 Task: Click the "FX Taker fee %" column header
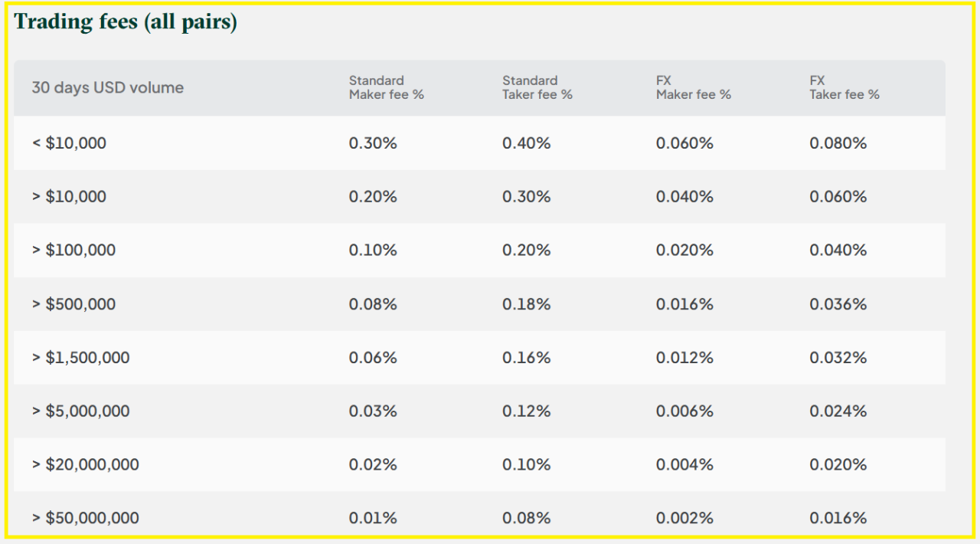coord(844,87)
